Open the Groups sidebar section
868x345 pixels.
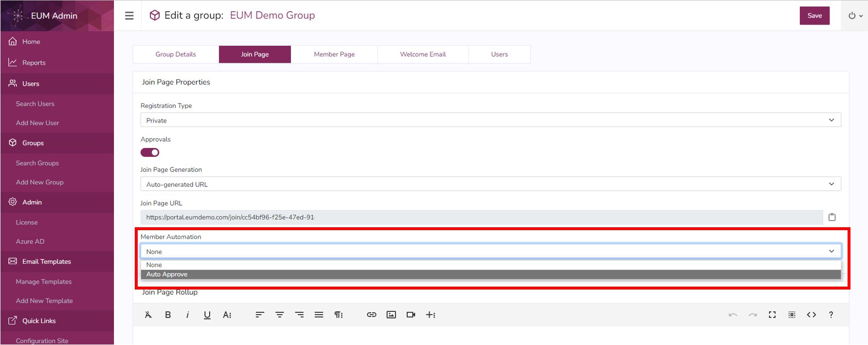pos(57,143)
